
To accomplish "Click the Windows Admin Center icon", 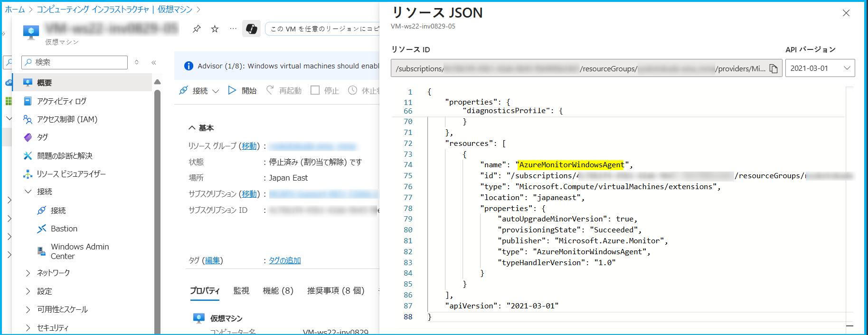I will pos(42,251).
